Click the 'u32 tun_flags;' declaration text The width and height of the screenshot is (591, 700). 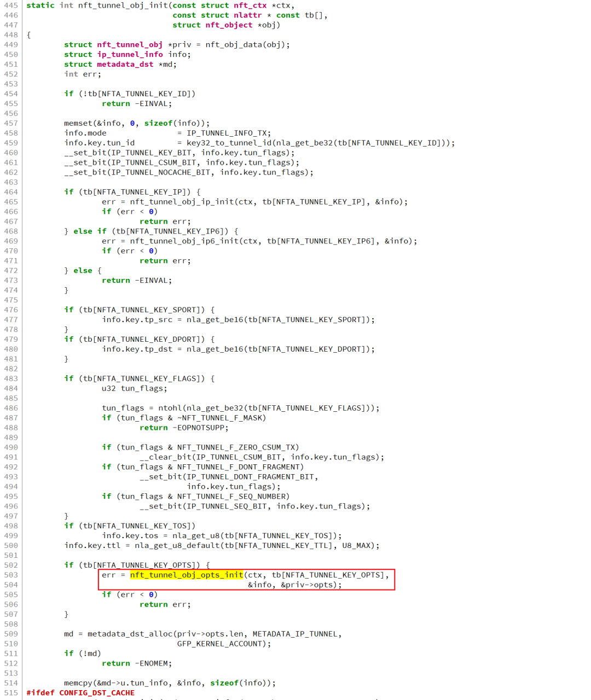pos(135,388)
